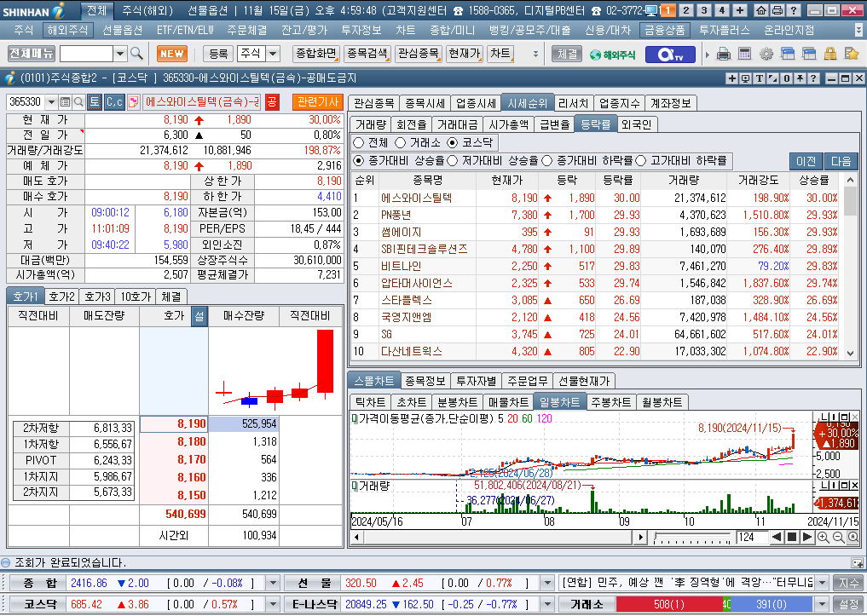Open the home screen icon in title bar

(x=761, y=10)
